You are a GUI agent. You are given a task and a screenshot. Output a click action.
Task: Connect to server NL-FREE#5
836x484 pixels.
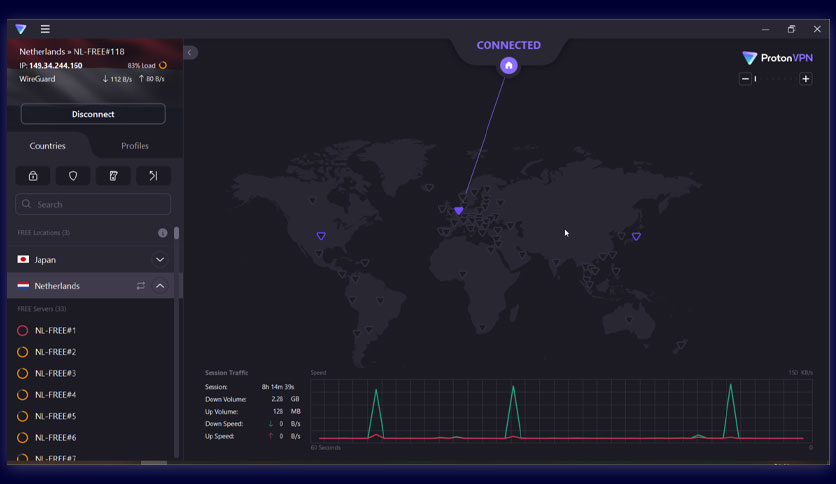click(x=55, y=416)
